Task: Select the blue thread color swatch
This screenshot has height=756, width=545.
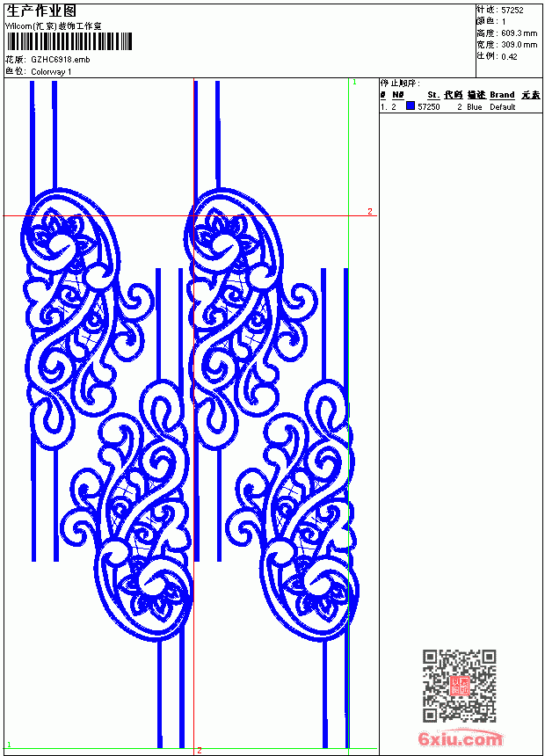Action: 411,106
